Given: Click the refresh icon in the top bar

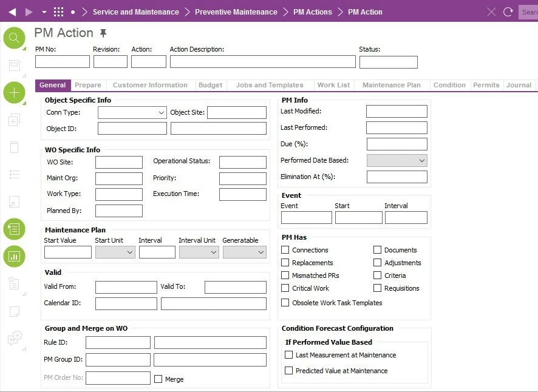Looking at the screenshot, I should click(508, 12).
